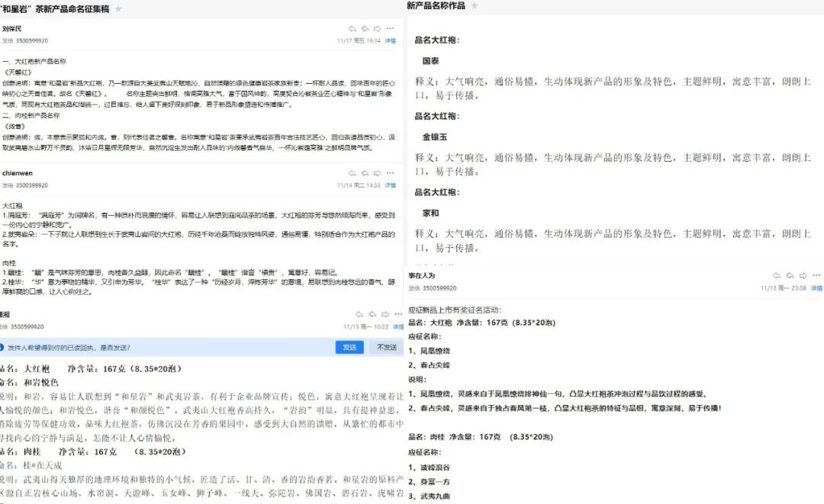The width and height of the screenshot is (824, 504).
Task: Reply all on 事在人为's email
Action: (x=790, y=275)
